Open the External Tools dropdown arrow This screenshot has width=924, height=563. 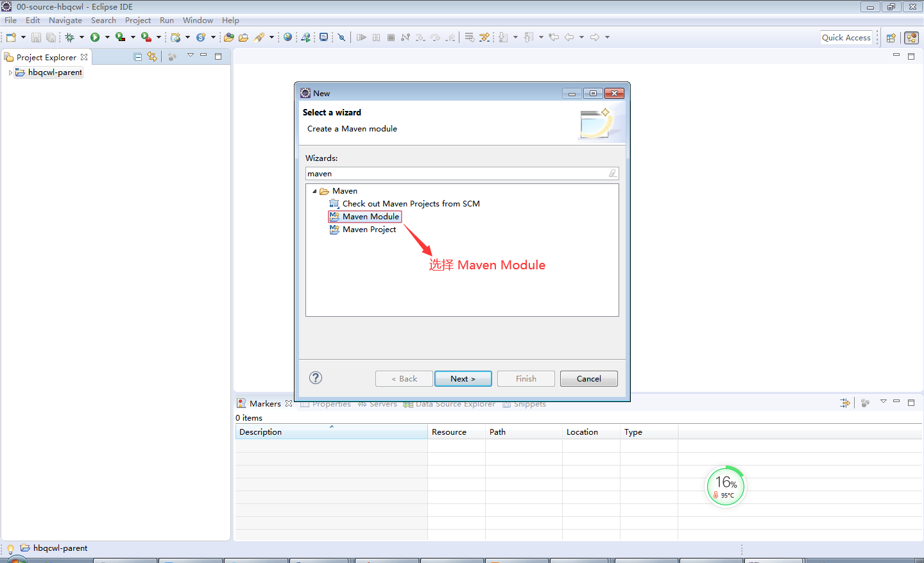point(158,37)
